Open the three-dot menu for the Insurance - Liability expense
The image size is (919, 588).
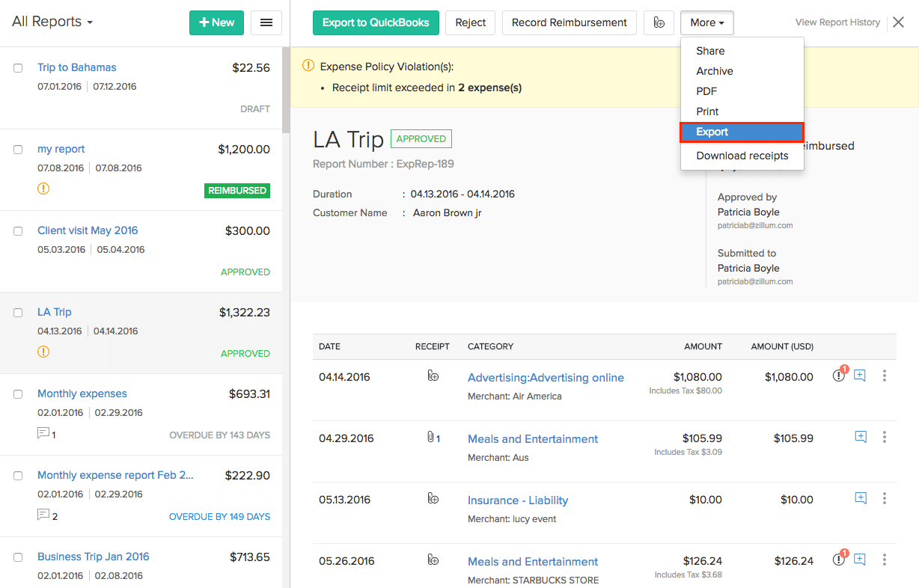point(884,498)
